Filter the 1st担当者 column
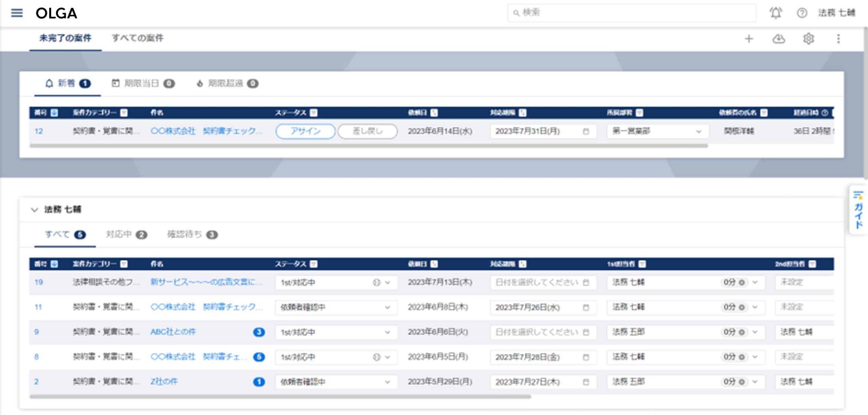 pos(642,264)
